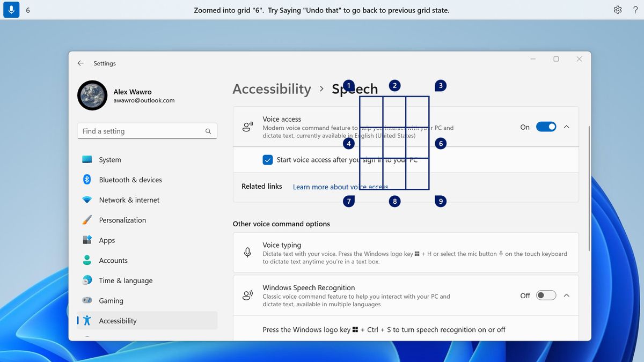Open Apps using its sidebar icon
Image resolution: width=644 pixels, height=362 pixels.
click(x=87, y=240)
